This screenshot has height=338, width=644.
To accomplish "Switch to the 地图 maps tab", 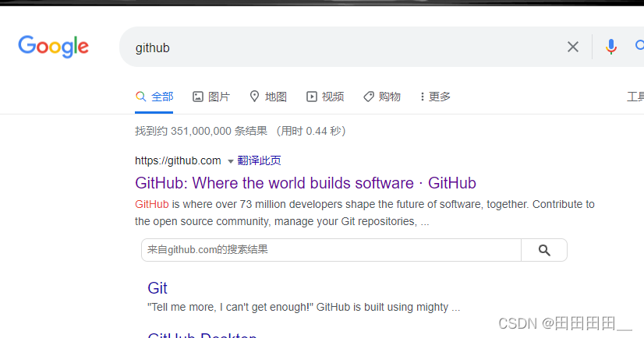I will [x=268, y=97].
